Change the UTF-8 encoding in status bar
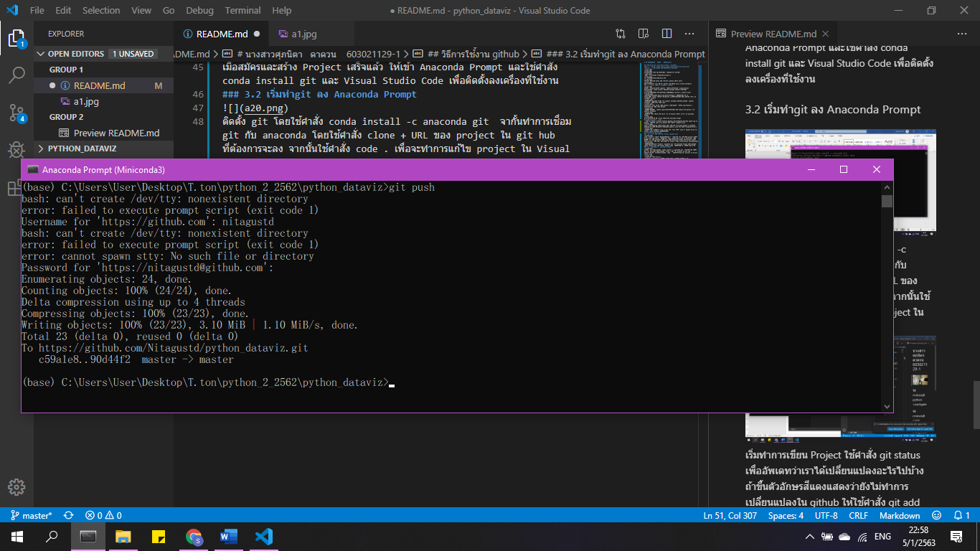Screen dimensions: 980x551 826,515
